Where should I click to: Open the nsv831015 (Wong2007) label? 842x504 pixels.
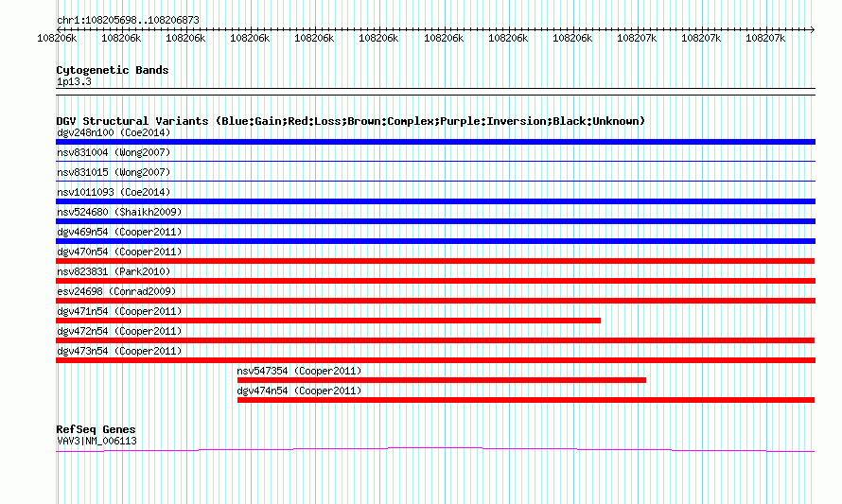pyautogui.click(x=114, y=172)
